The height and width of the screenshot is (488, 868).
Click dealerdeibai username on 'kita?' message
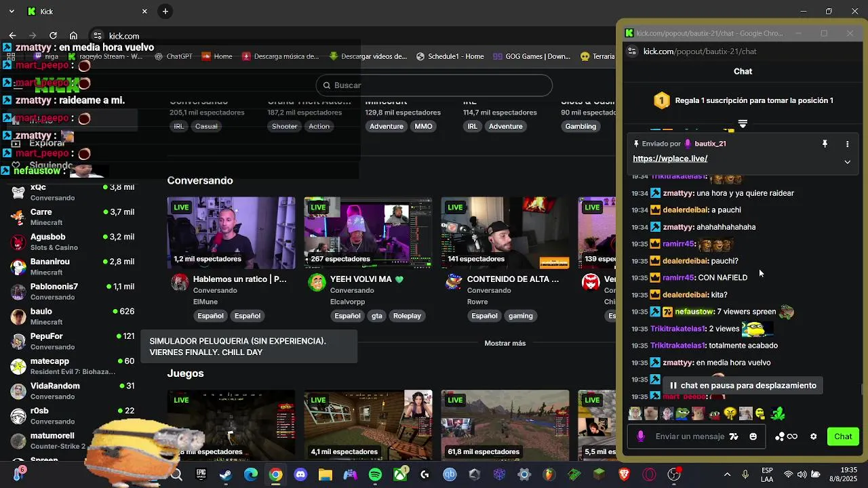coord(685,295)
